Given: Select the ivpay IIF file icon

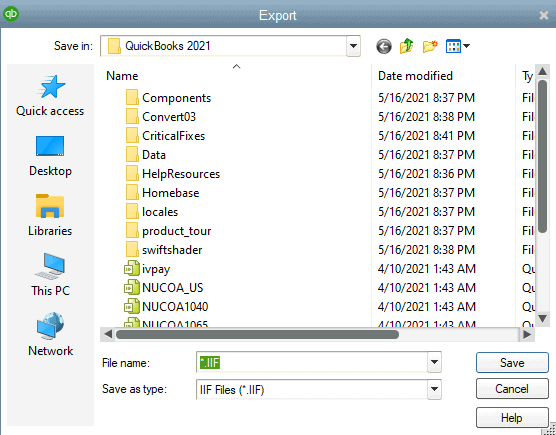Looking at the screenshot, I should point(132,269).
